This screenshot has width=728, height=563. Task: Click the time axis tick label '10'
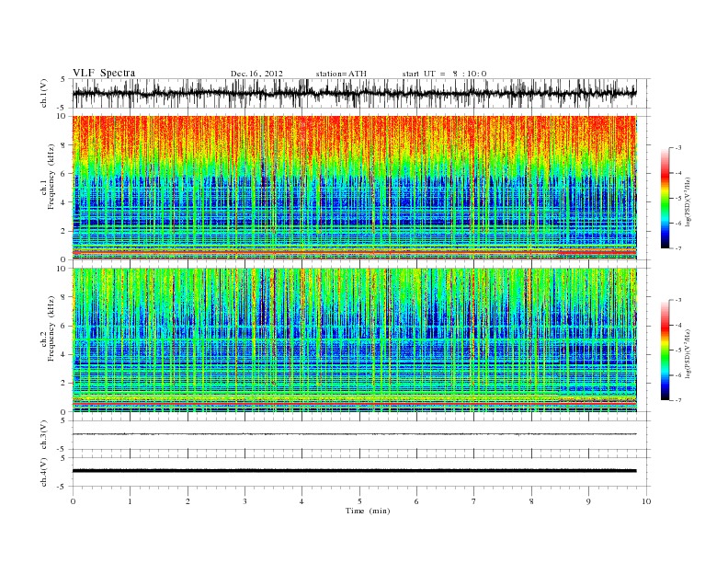(x=646, y=501)
